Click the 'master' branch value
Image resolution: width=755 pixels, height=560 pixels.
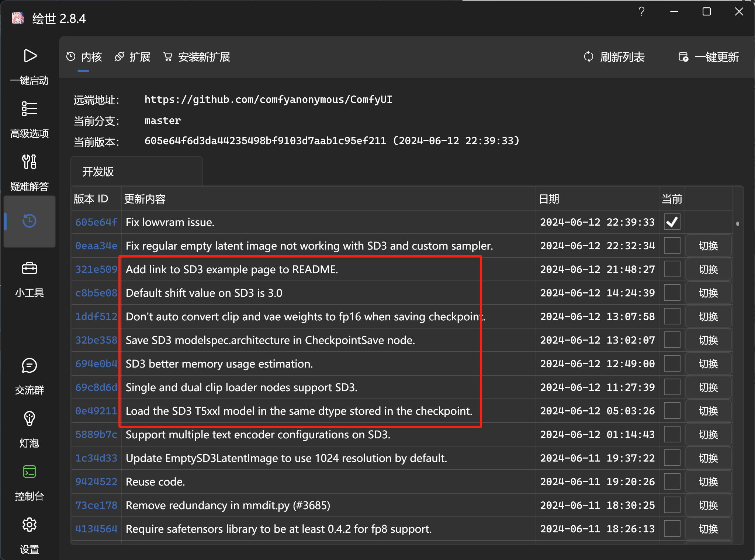(163, 121)
